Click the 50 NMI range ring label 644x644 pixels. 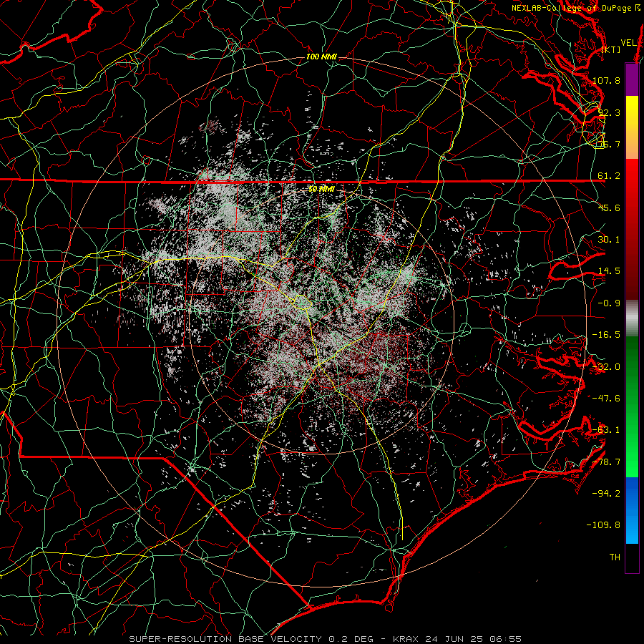click(x=321, y=189)
